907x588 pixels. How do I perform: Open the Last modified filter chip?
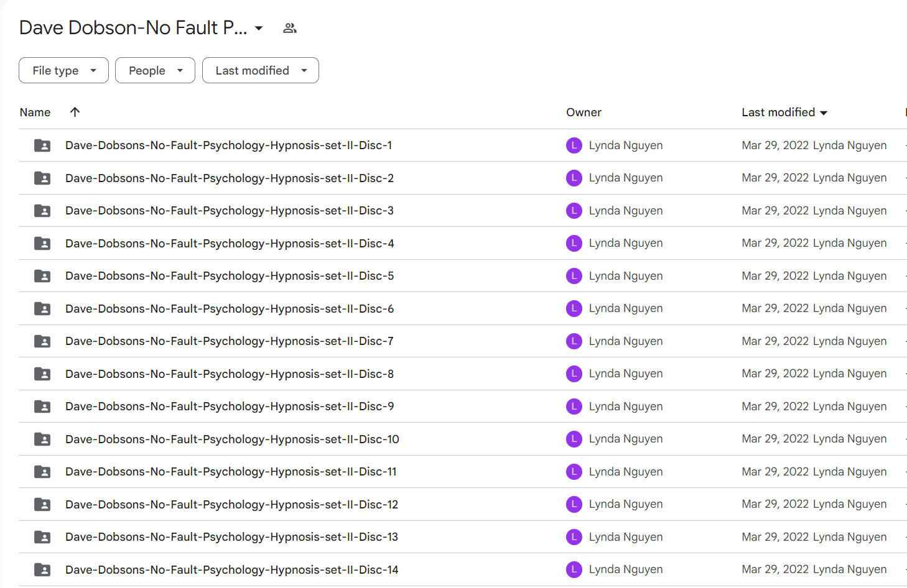click(260, 70)
